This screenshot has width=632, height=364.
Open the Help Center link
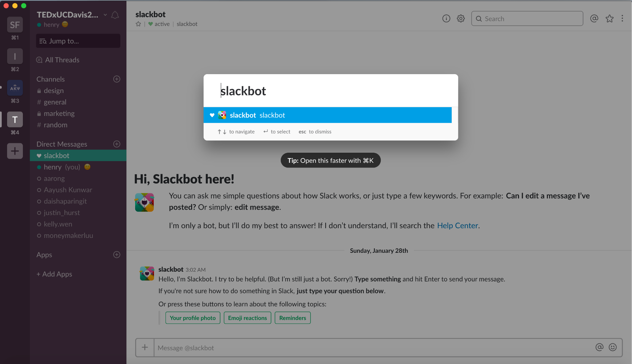coord(457,225)
